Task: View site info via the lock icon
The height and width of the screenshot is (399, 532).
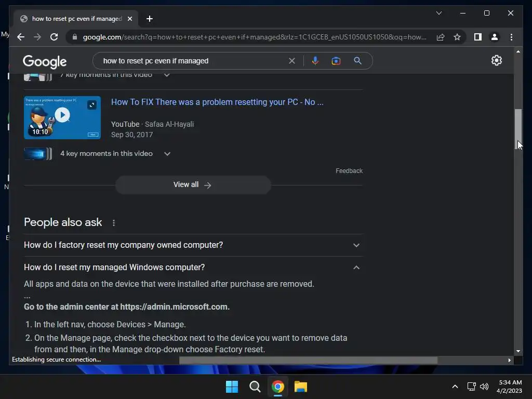Action: tap(75, 37)
